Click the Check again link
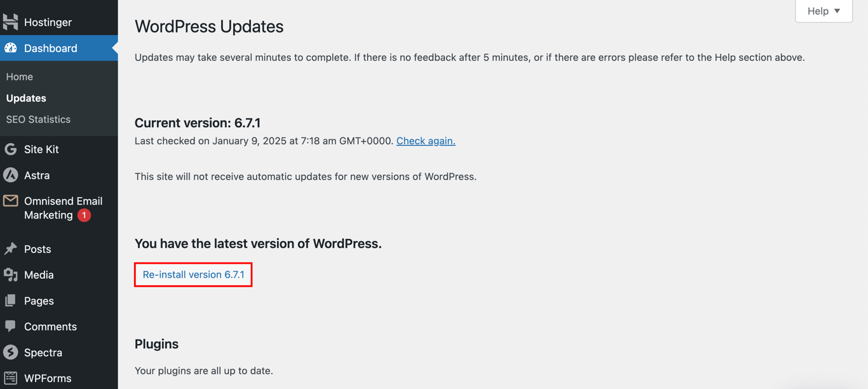The width and height of the screenshot is (868, 389). click(425, 140)
